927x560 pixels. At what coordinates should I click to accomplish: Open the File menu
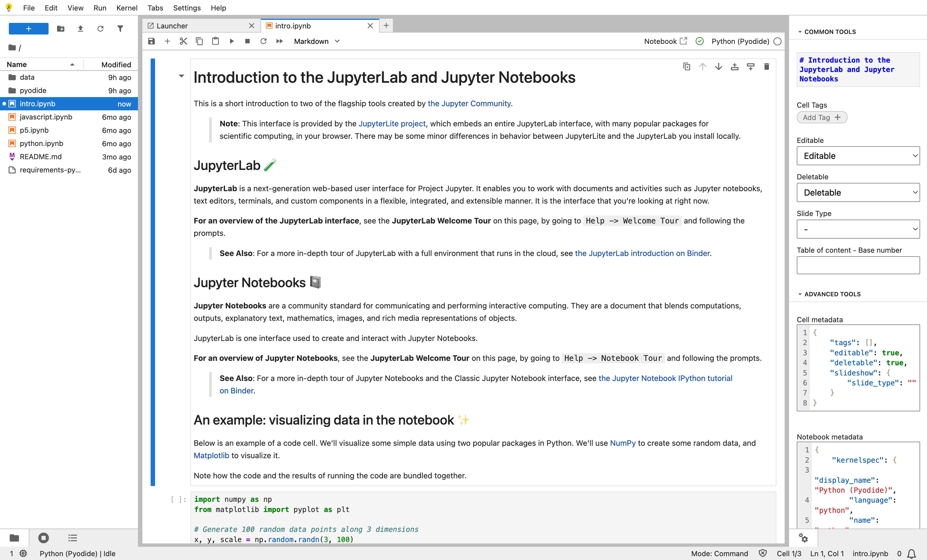(x=29, y=8)
